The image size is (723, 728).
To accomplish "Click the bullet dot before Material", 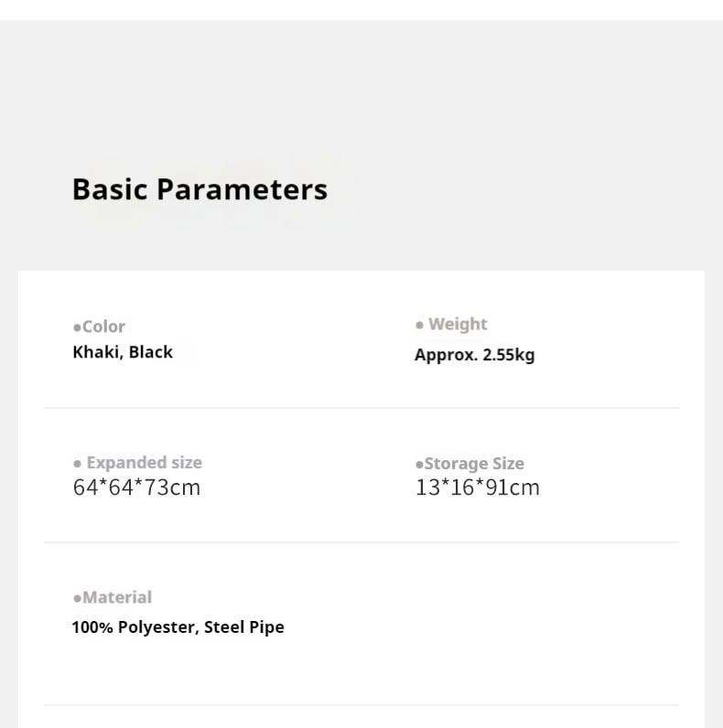I will [x=77, y=599].
